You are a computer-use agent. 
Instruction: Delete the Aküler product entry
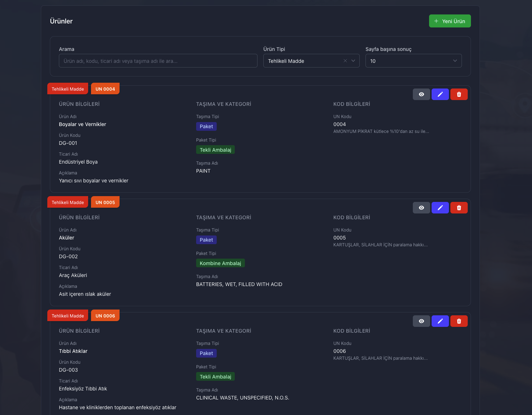pyautogui.click(x=459, y=208)
